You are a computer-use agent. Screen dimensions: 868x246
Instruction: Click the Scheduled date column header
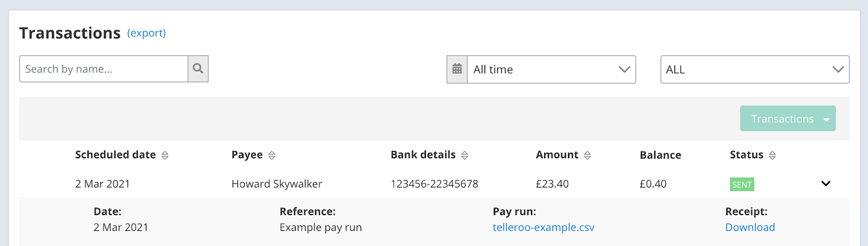click(x=115, y=155)
